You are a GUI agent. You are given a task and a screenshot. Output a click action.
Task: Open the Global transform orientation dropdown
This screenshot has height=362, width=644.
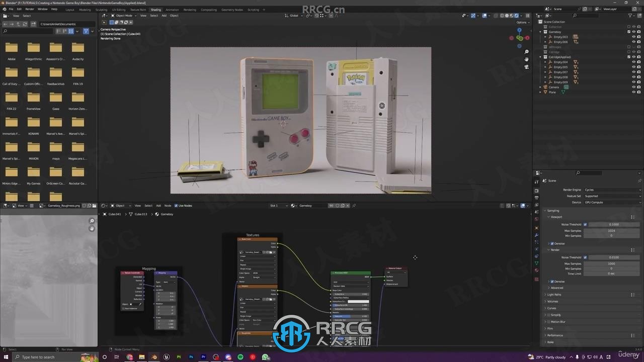pyautogui.click(x=294, y=16)
